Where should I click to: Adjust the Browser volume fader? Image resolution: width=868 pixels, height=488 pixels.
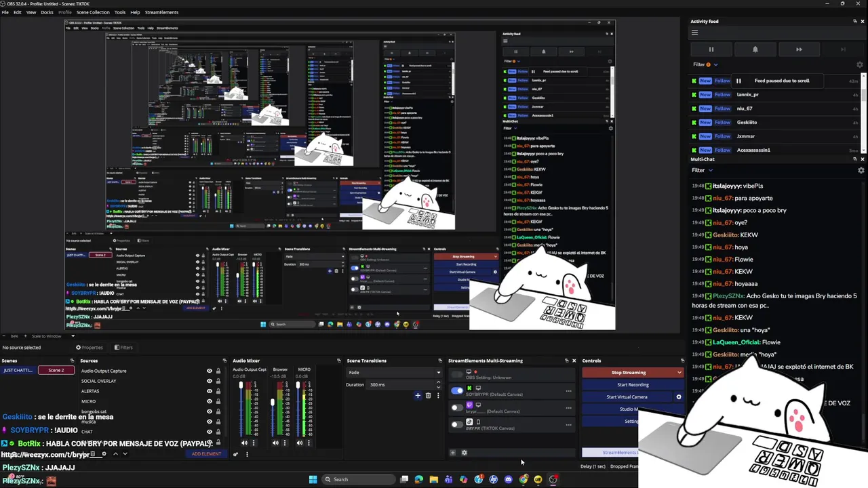click(273, 403)
